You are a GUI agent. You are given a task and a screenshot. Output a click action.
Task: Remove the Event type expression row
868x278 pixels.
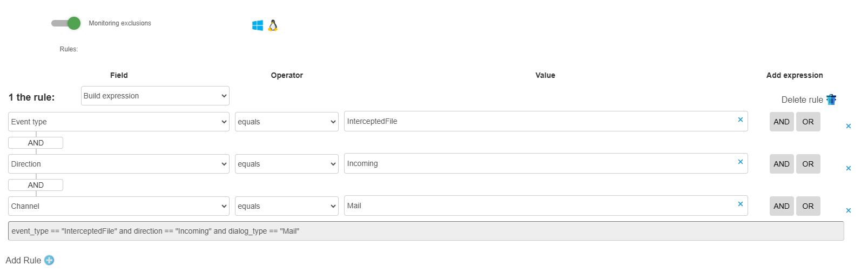[x=849, y=126]
